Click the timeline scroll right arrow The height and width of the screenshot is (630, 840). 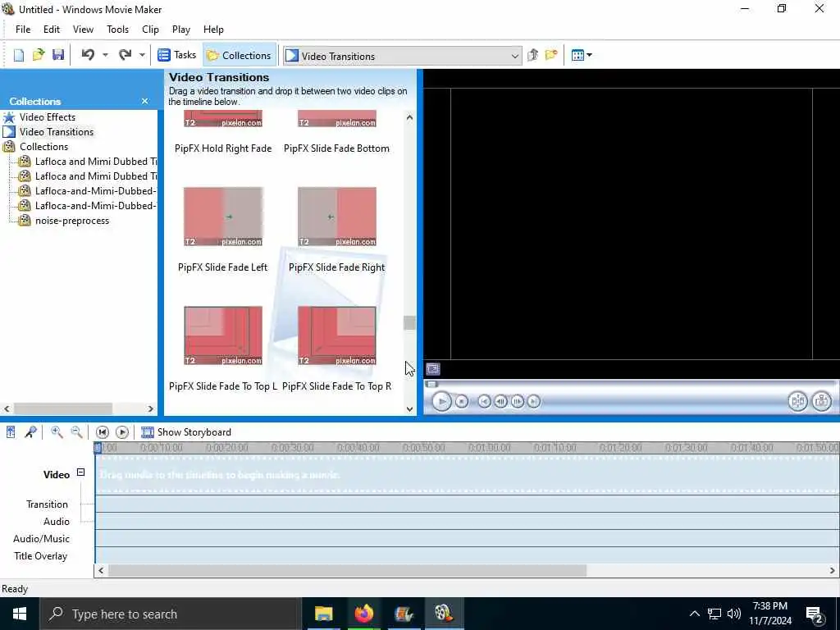tap(833, 571)
